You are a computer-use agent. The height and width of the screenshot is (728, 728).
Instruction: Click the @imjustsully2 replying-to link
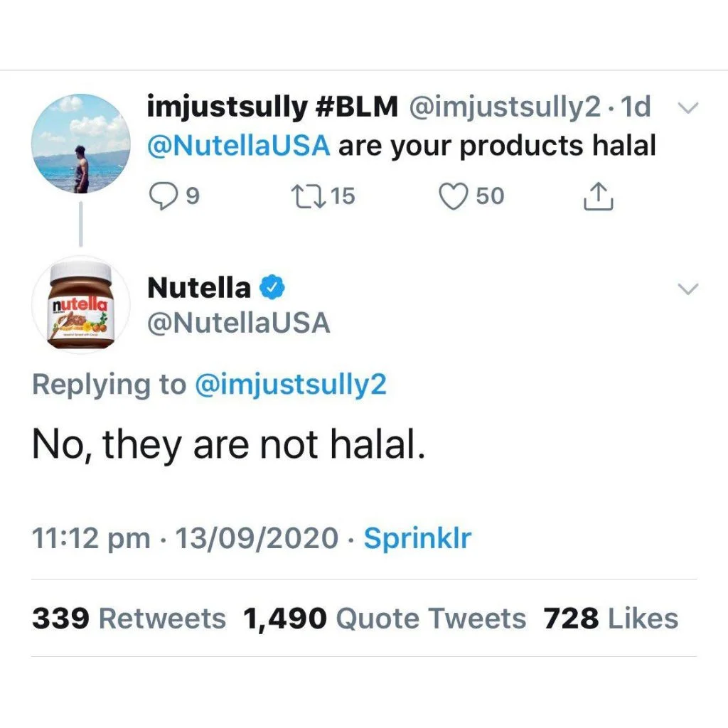pyautogui.click(x=290, y=385)
